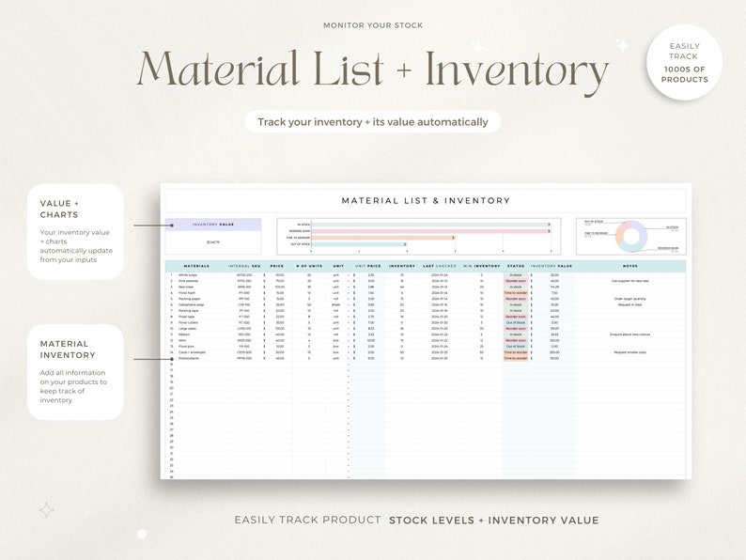Click the MATERIALS column header
Viewport: 746px width, 560px height.
click(x=196, y=266)
